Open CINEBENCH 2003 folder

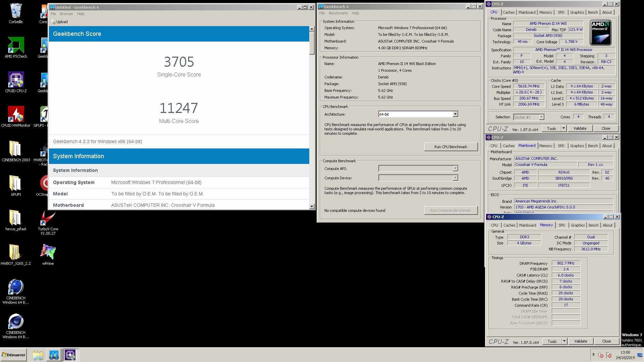pos(16,151)
